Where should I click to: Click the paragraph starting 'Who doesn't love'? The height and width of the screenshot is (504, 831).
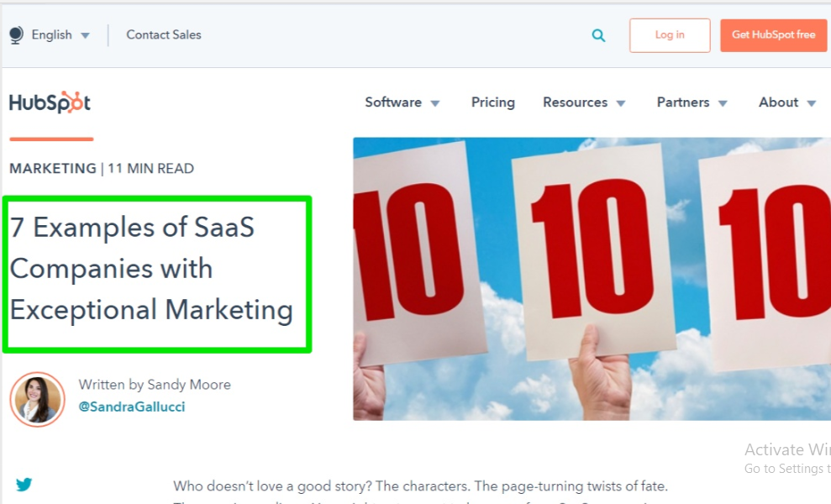coord(420,493)
